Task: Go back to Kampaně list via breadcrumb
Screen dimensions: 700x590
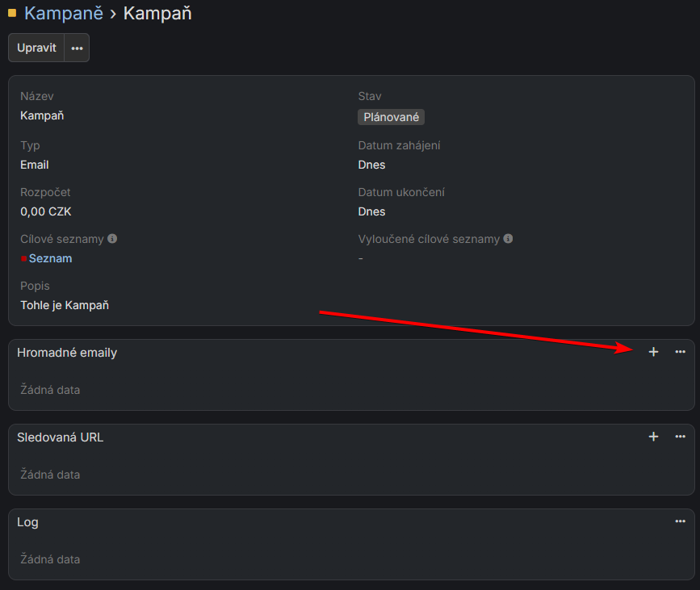Action: 64,13
